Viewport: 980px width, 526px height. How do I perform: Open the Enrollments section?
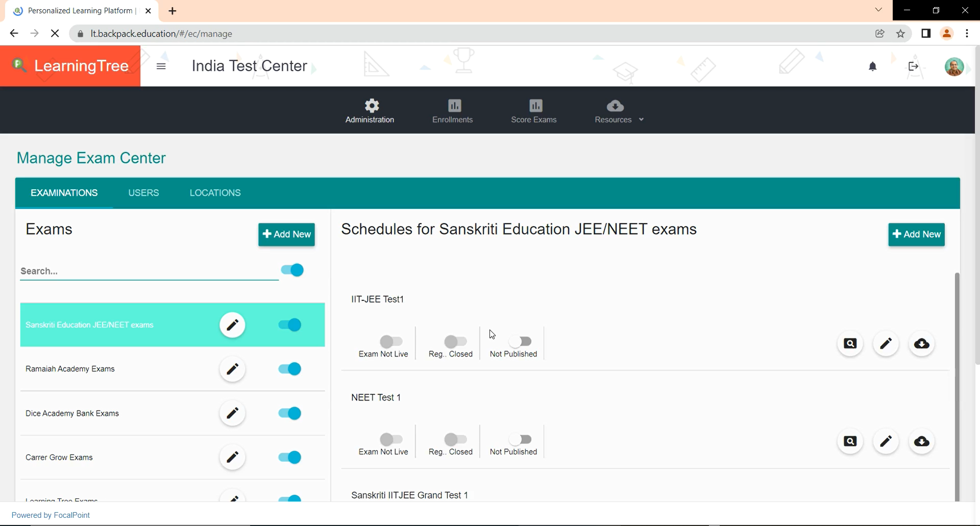click(452, 111)
